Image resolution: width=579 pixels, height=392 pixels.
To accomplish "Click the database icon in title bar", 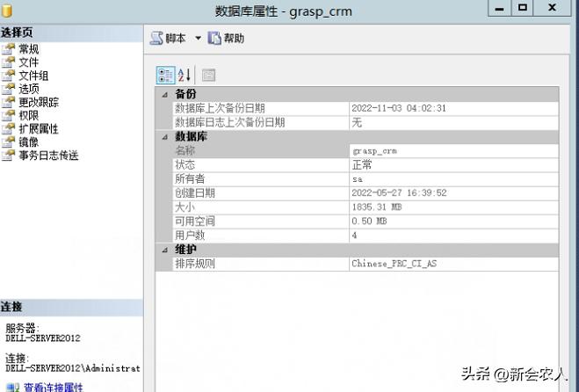I will [x=7, y=11].
